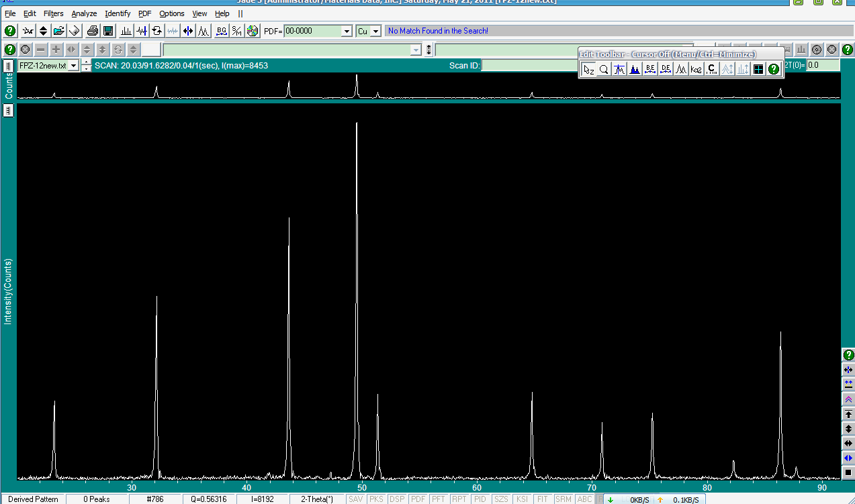Select the cursor arrow tool in Edit Toolbar

coord(588,68)
